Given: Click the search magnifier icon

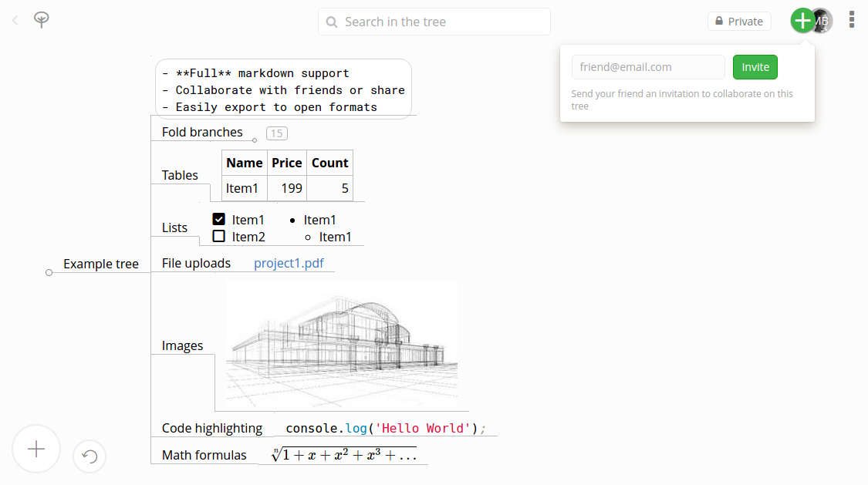Looking at the screenshot, I should point(332,22).
